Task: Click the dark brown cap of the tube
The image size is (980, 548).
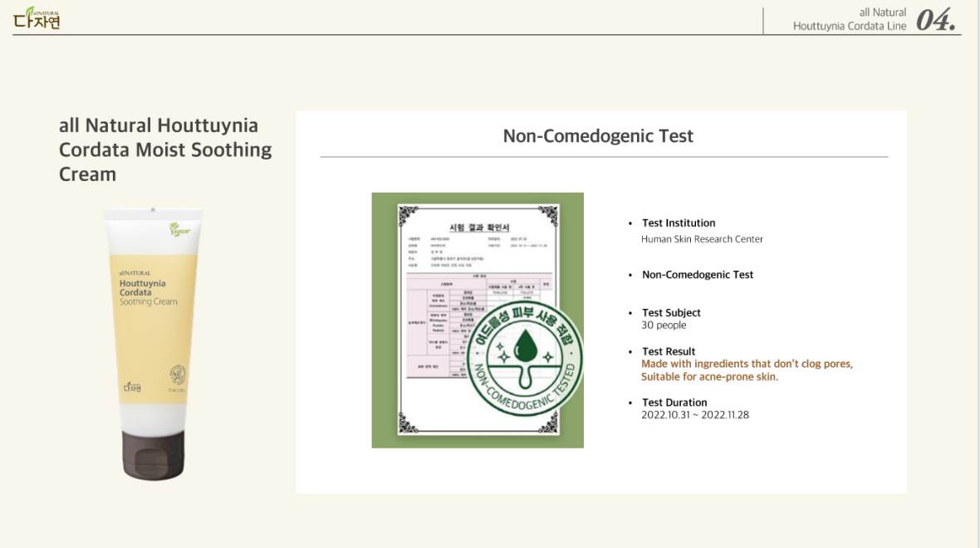Action: pos(153,455)
